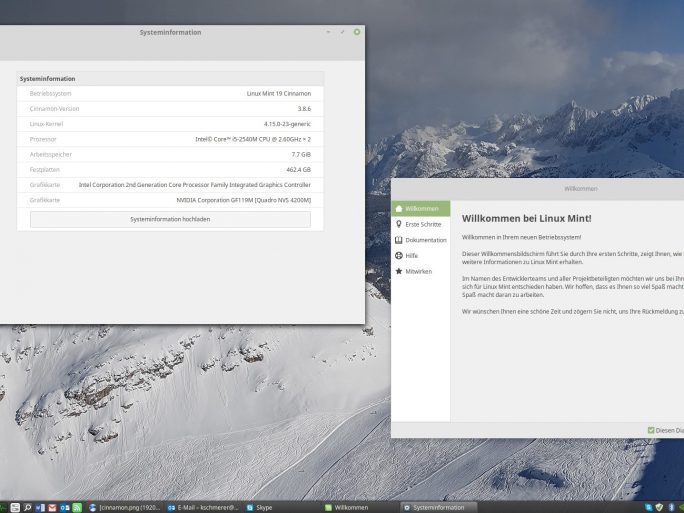Open the green RSS feed launcher icon
This screenshot has height=513, width=684.
click(77, 507)
